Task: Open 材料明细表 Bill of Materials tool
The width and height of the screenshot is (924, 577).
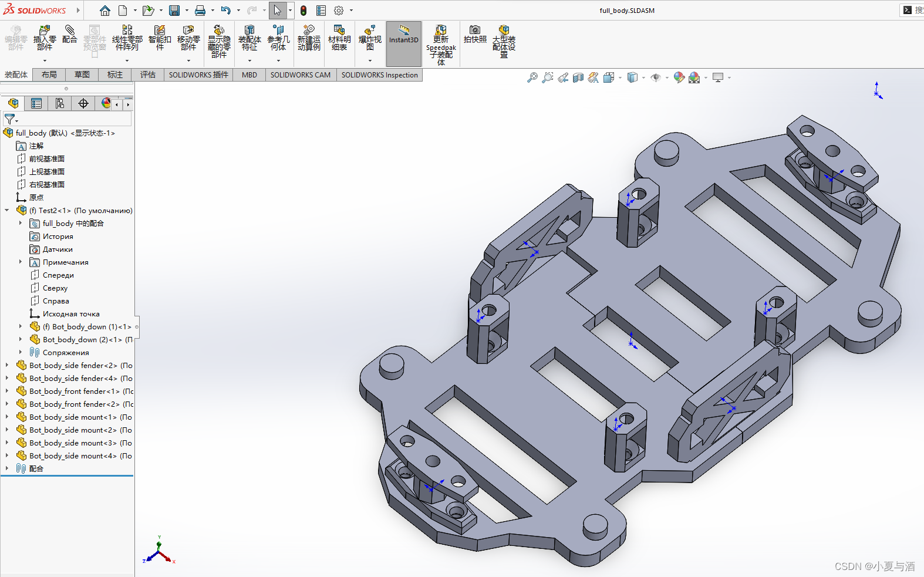Action: (339, 39)
